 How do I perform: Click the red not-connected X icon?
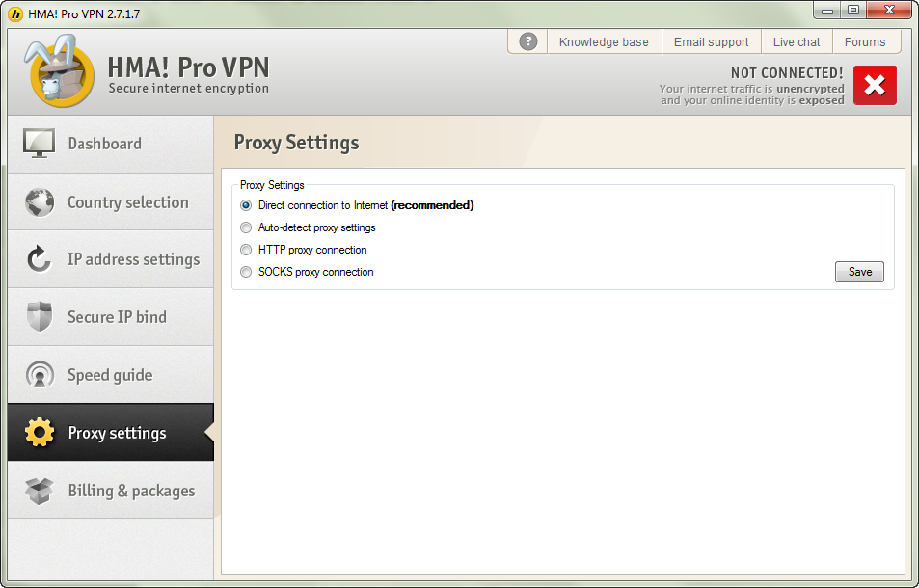pos(875,86)
